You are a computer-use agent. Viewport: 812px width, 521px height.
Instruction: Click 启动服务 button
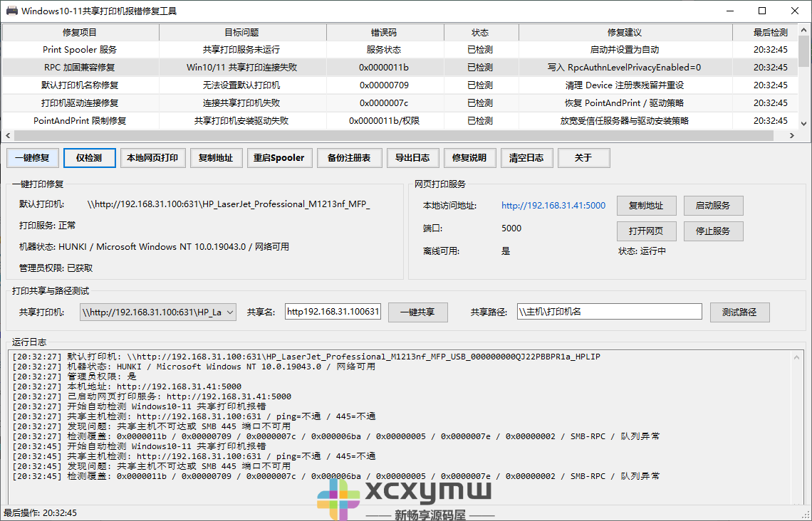point(713,206)
